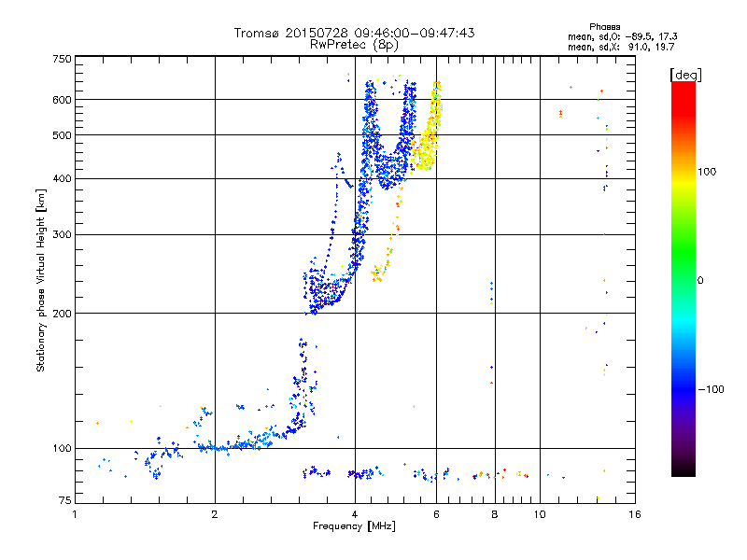
Task: Click the black bottom of the colorbar
Action: pos(684,469)
